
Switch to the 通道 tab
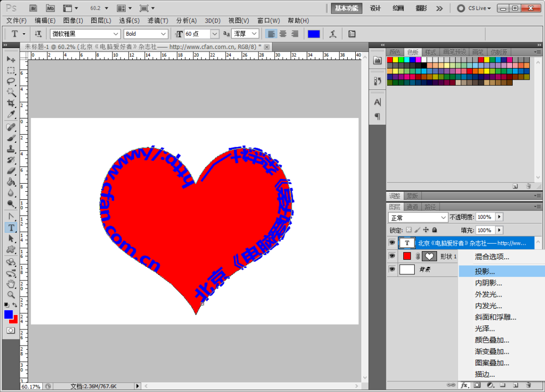click(x=412, y=207)
